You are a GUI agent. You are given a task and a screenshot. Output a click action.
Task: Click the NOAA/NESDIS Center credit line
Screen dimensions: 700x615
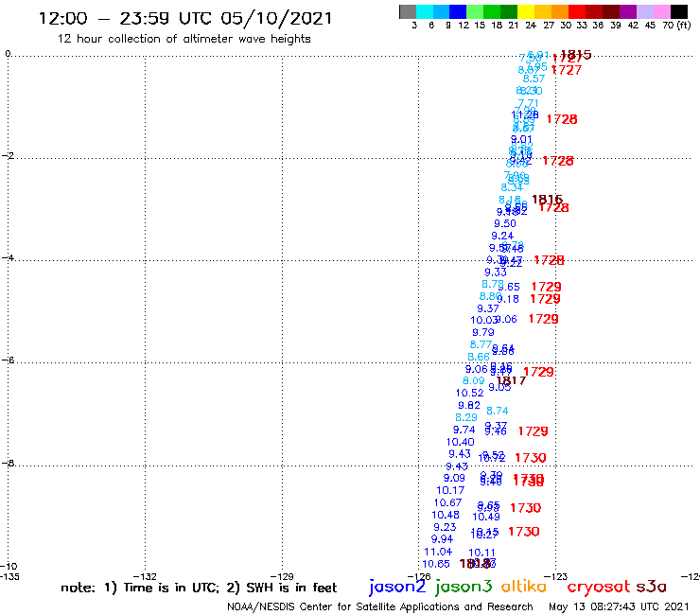(x=380, y=606)
